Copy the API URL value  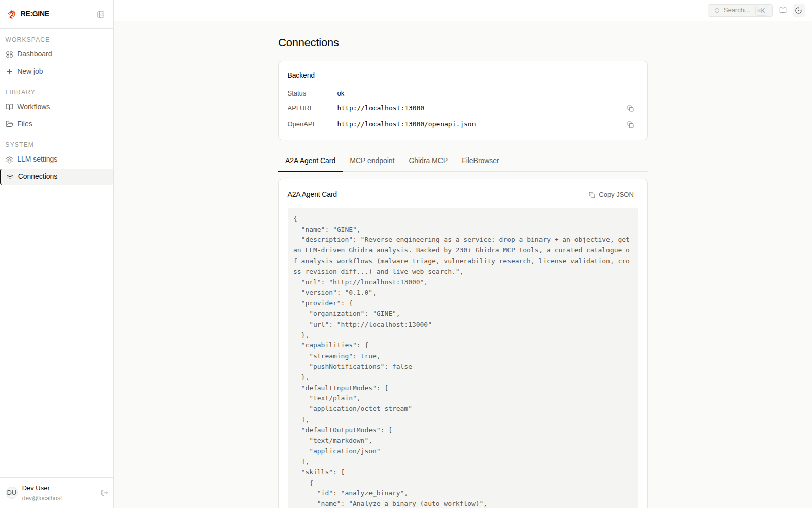pos(630,108)
